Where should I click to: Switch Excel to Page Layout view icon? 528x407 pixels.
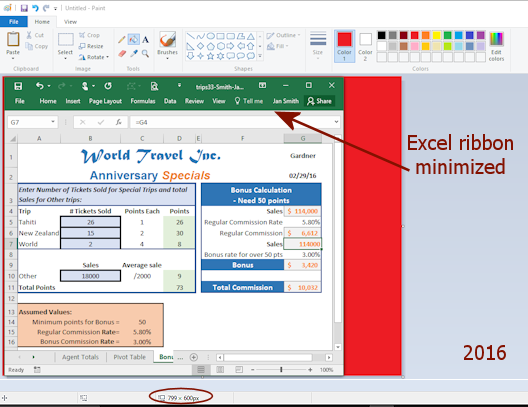[x=220, y=370]
